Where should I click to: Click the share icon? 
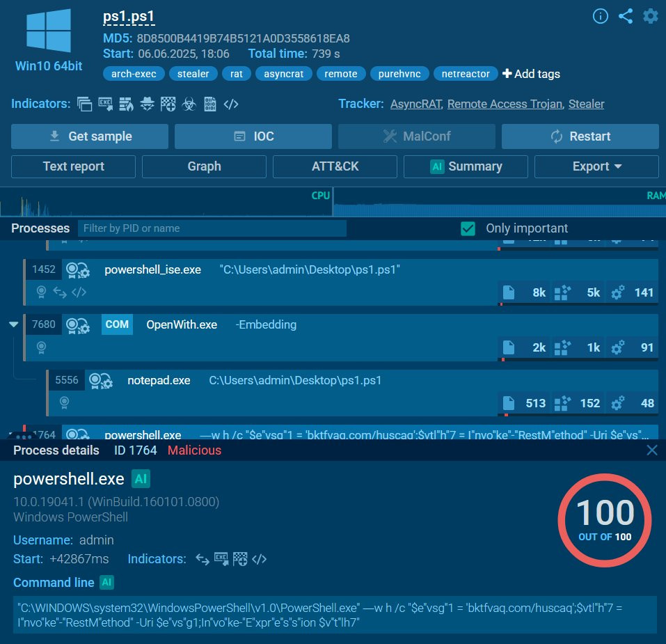click(x=625, y=16)
